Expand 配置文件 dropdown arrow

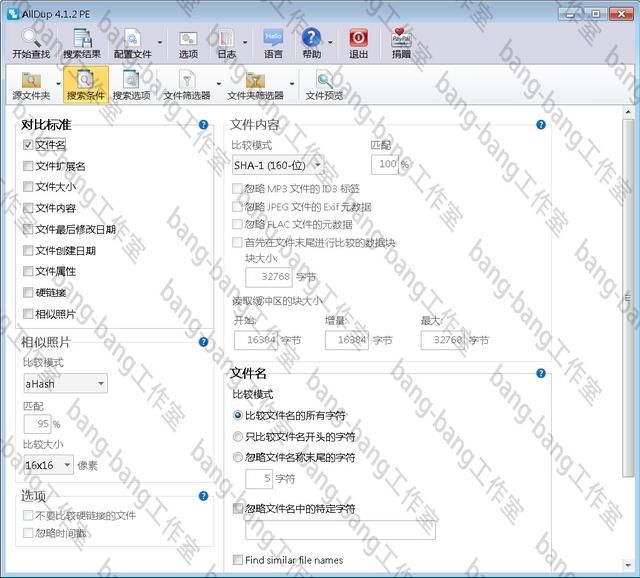pos(160,42)
